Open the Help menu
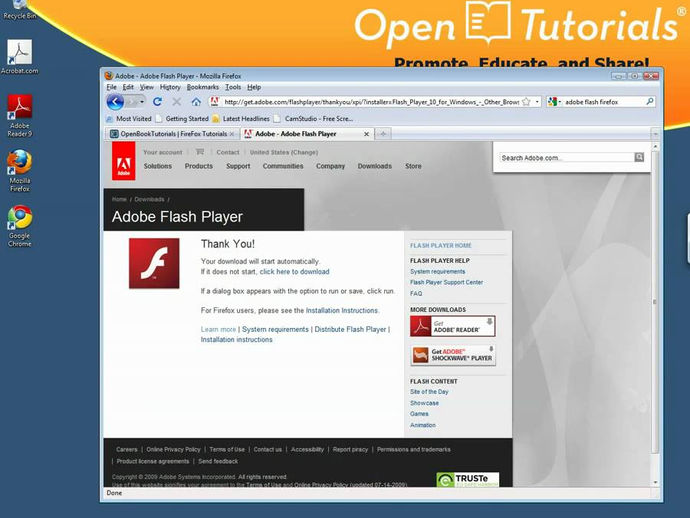This screenshot has height=518, width=690. click(x=254, y=87)
